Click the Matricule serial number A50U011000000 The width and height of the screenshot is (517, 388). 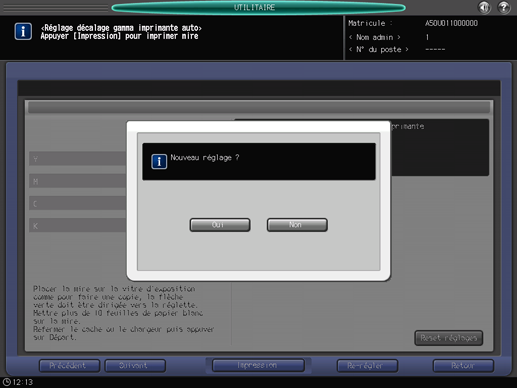[x=451, y=23]
